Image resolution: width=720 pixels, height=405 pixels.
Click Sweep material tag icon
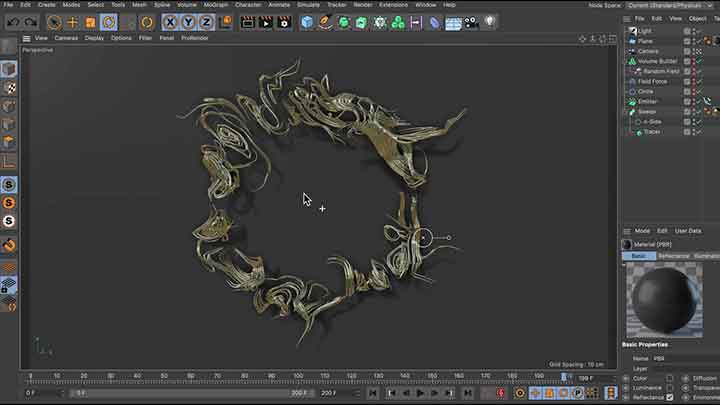pyautogui.click(x=709, y=112)
